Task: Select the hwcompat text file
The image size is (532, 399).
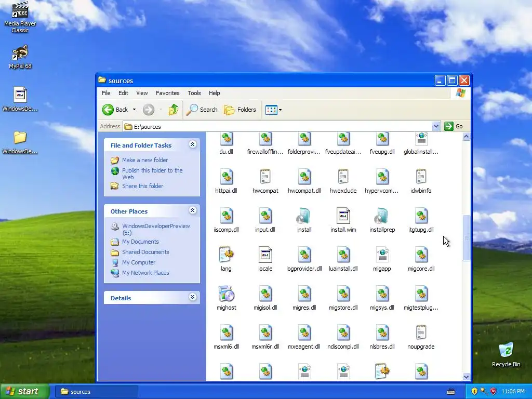Action: 265,181
